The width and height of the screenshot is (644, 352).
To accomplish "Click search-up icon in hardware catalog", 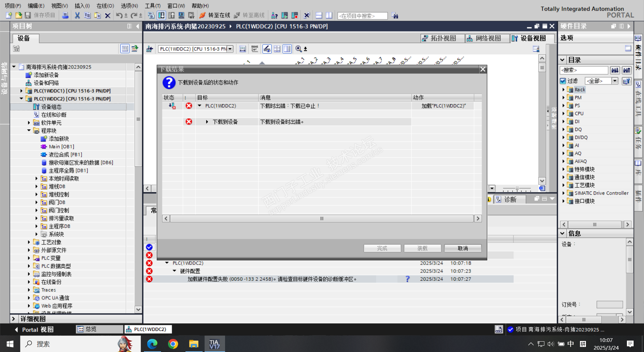I will tap(627, 70).
